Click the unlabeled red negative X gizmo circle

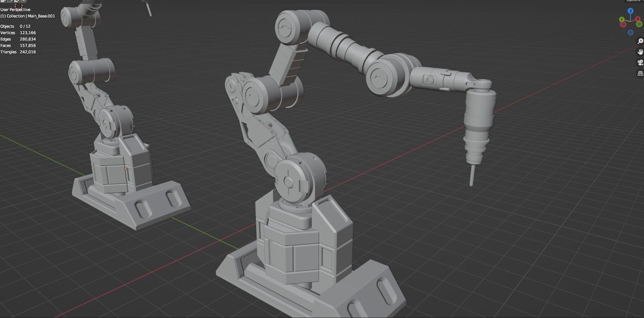point(623,25)
